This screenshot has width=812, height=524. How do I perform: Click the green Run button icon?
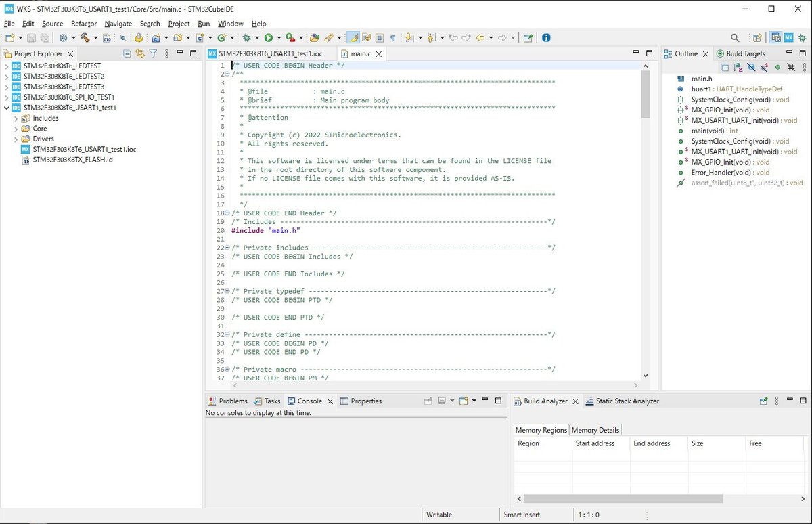269,38
